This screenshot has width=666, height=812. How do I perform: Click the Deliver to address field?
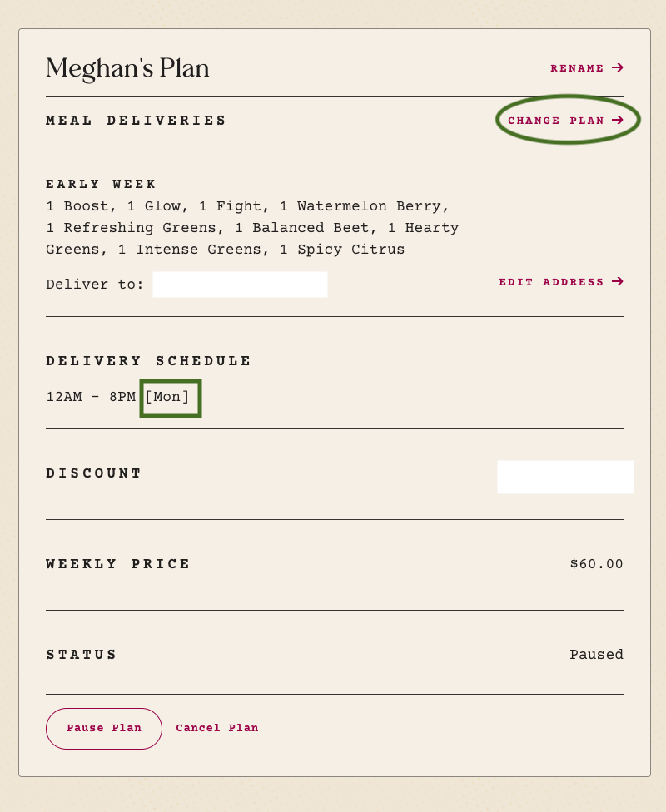240,285
